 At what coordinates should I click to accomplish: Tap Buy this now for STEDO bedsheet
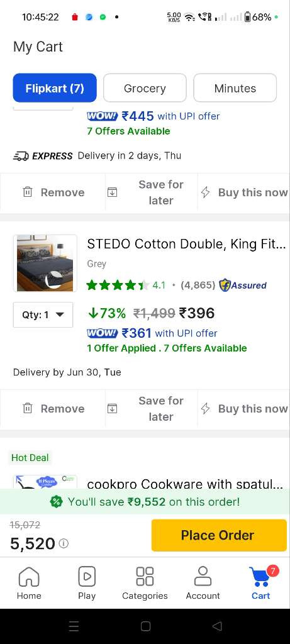(x=243, y=408)
